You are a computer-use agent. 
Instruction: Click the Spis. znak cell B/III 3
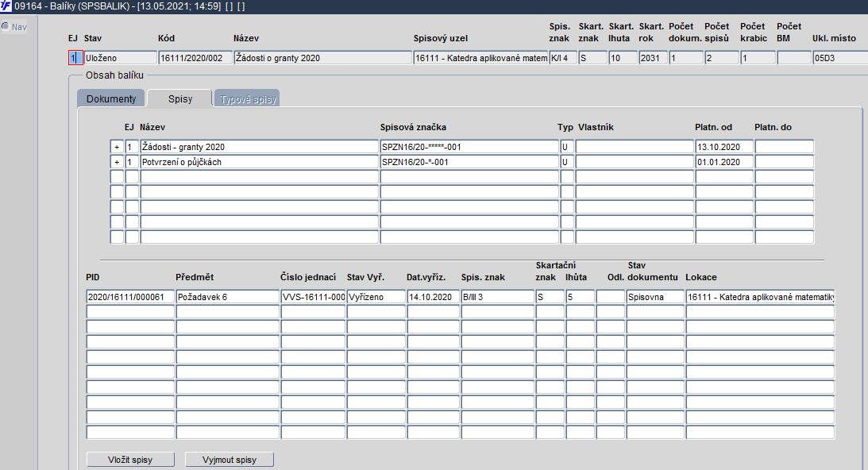click(x=498, y=297)
